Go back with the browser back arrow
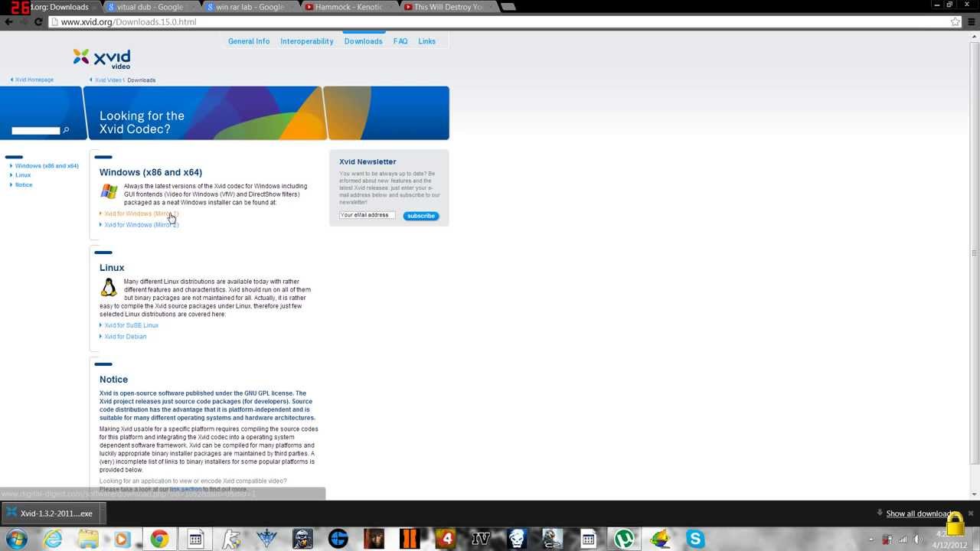 click(x=8, y=22)
